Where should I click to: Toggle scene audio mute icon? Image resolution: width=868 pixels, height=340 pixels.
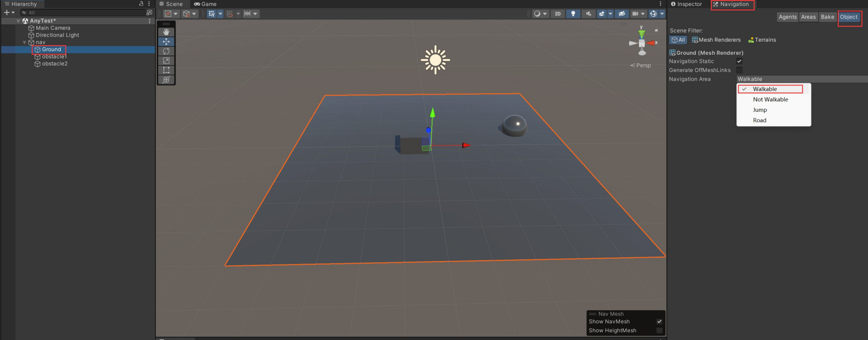click(588, 14)
